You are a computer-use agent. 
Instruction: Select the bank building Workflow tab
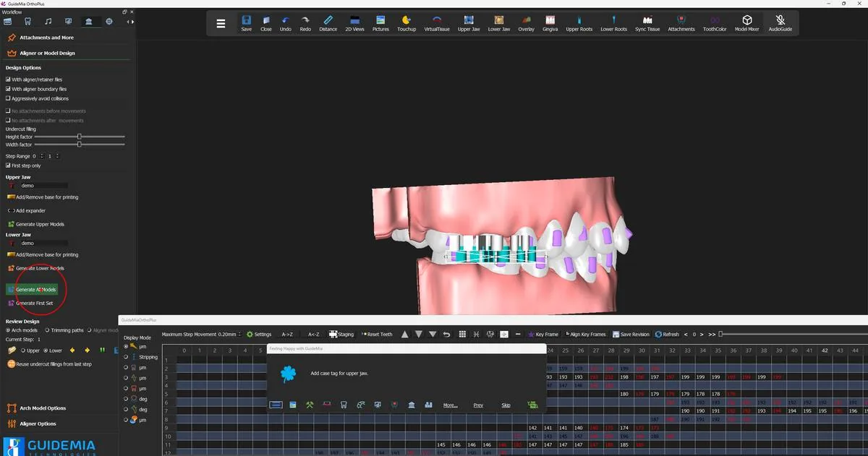[x=88, y=22]
